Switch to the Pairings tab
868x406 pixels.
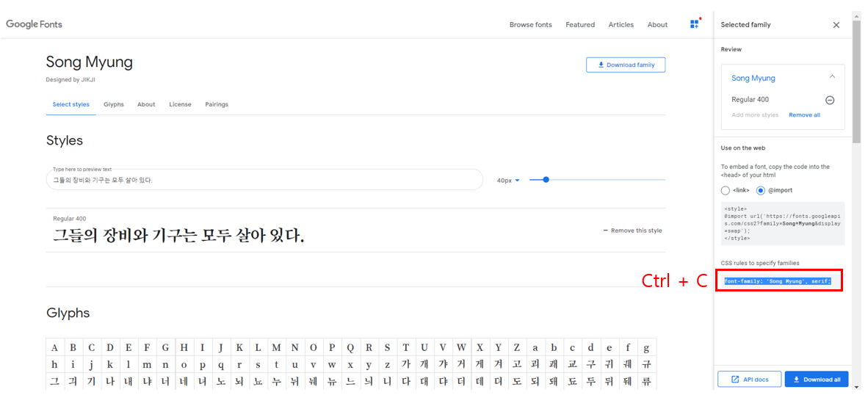pos(217,104)
